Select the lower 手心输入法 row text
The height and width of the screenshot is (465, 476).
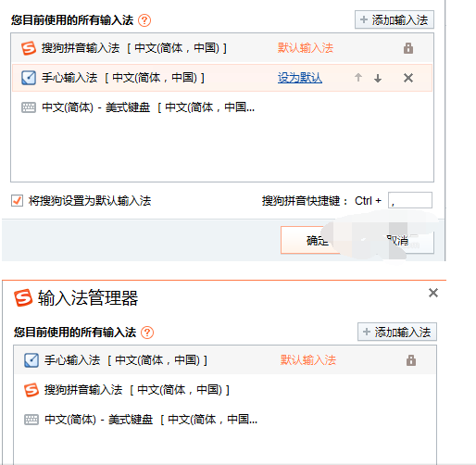point(126,360)
